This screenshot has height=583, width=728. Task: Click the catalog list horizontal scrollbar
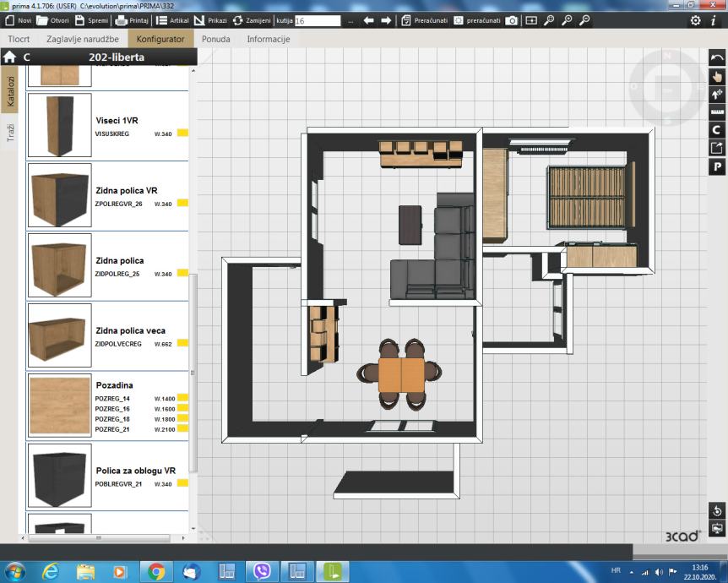pos(99,538)
